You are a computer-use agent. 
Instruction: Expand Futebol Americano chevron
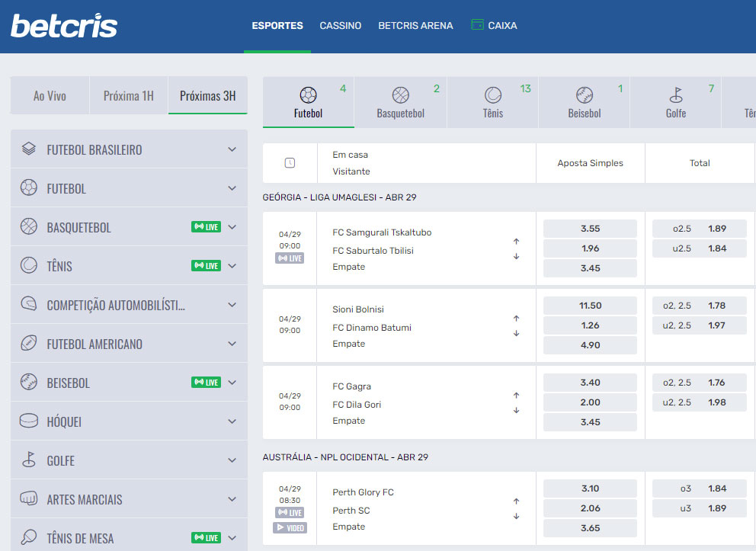(x=232, y=344)
